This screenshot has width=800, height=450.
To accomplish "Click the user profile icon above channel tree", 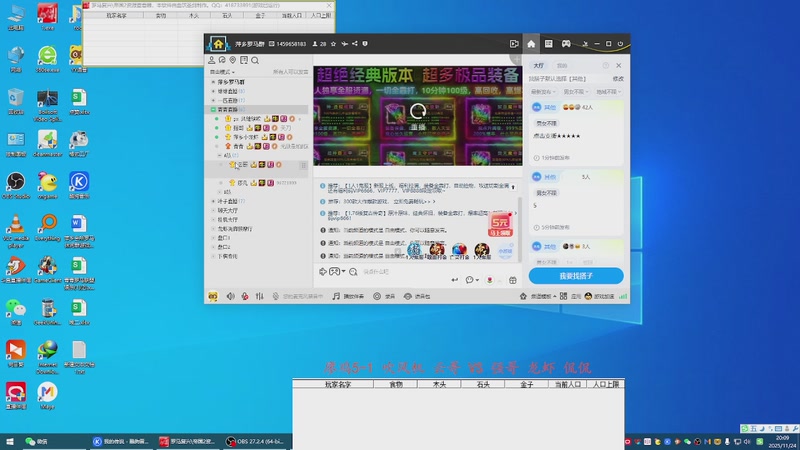I will (x=211, y=60).
